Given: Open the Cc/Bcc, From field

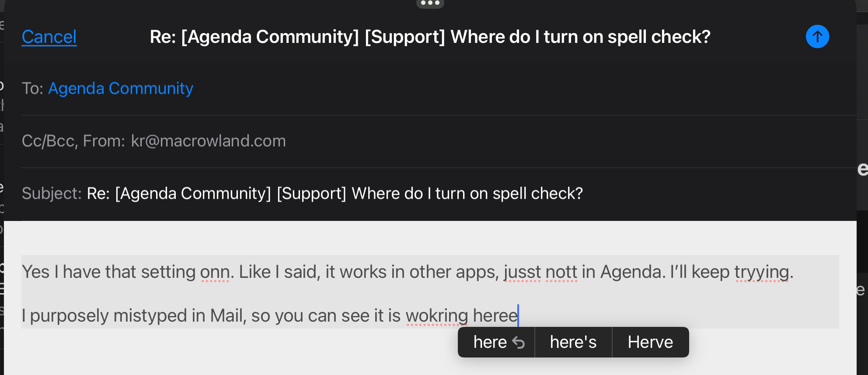Looking at the screenshot, I should (x=439, y=141).
